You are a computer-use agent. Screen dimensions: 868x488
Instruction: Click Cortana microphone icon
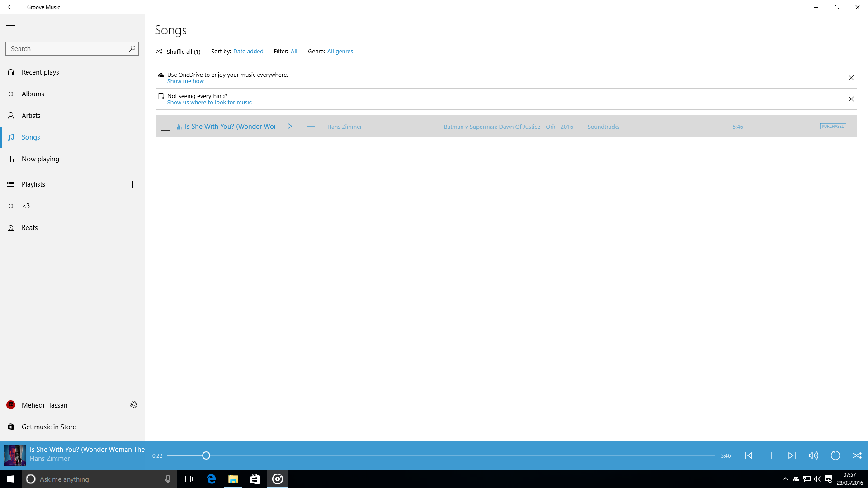point(168,479)
